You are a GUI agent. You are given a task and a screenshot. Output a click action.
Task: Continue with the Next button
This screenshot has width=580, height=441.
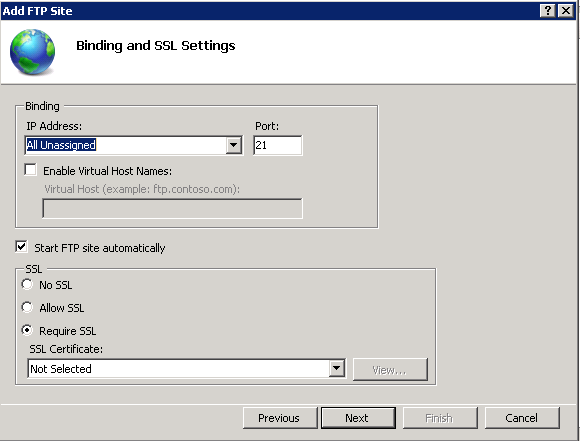coord(358,418)
